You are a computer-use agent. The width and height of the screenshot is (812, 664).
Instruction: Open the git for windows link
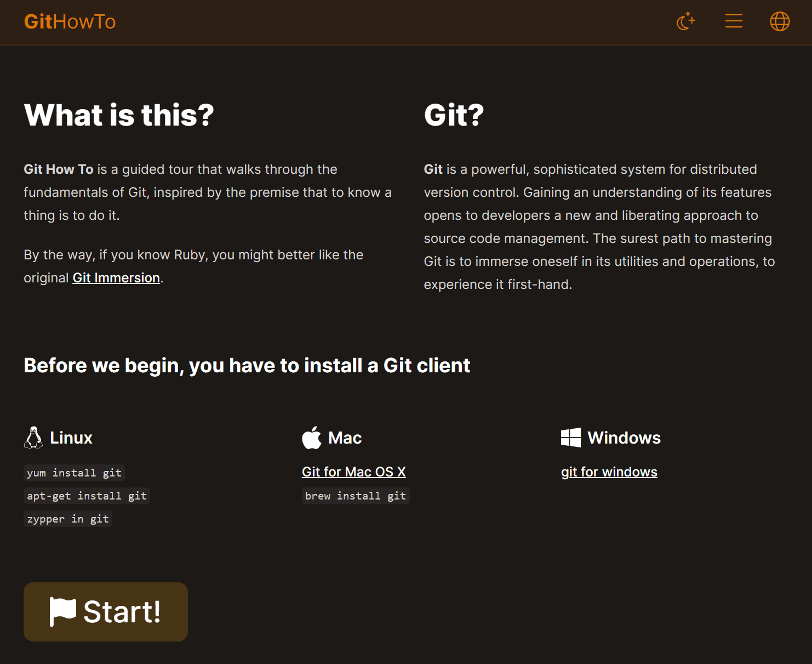[x=609, y=472]
